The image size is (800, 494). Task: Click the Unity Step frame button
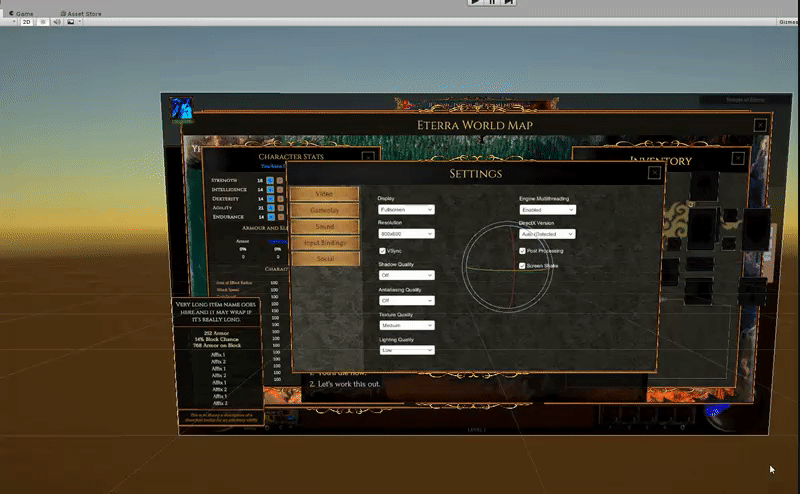click(509, 2)
